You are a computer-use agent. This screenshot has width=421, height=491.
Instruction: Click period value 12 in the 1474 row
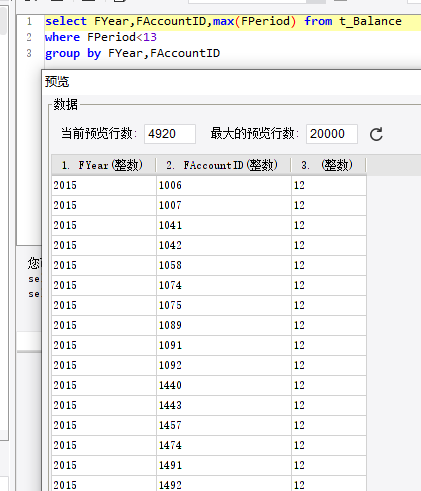coord(329,445)
